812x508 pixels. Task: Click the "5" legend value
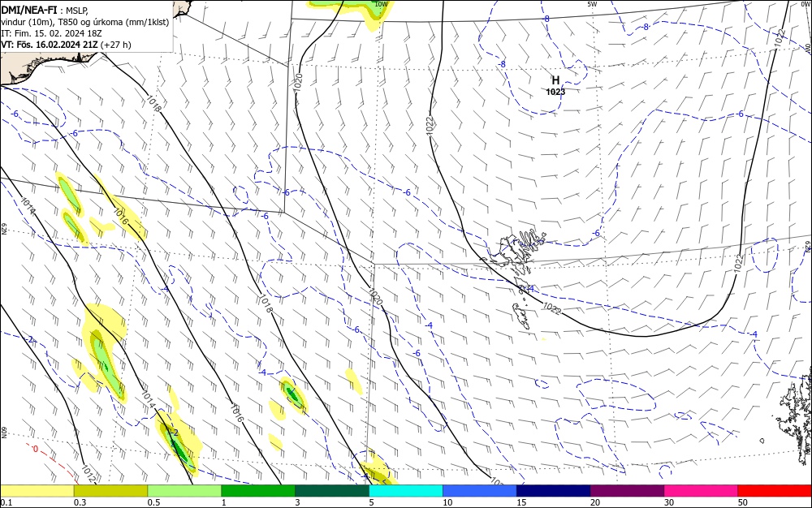tap(372, 502)
